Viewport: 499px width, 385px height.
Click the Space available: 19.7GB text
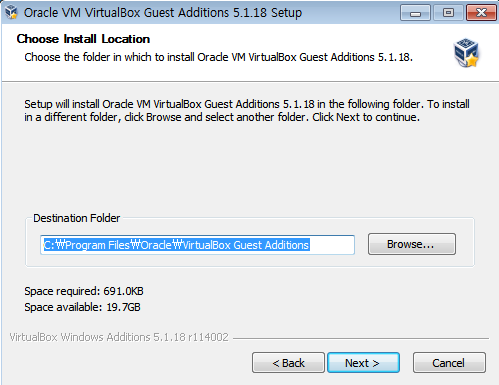[x=82, y=307]
